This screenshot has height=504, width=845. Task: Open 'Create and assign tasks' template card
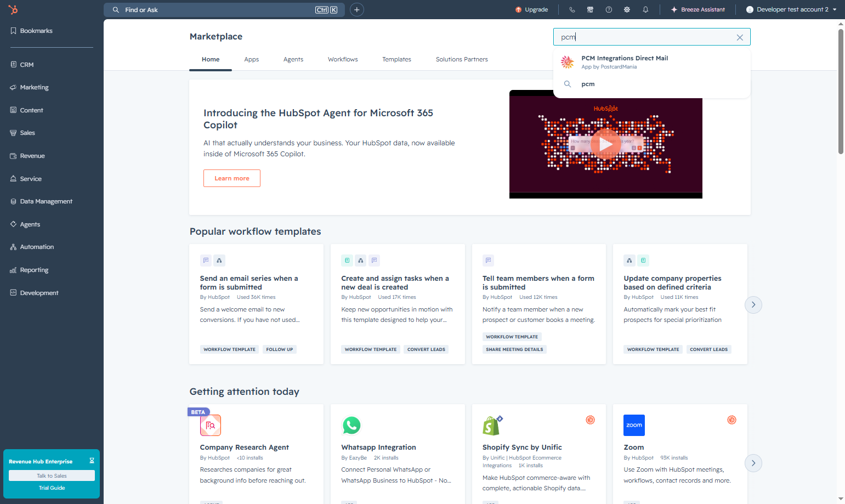398,304
